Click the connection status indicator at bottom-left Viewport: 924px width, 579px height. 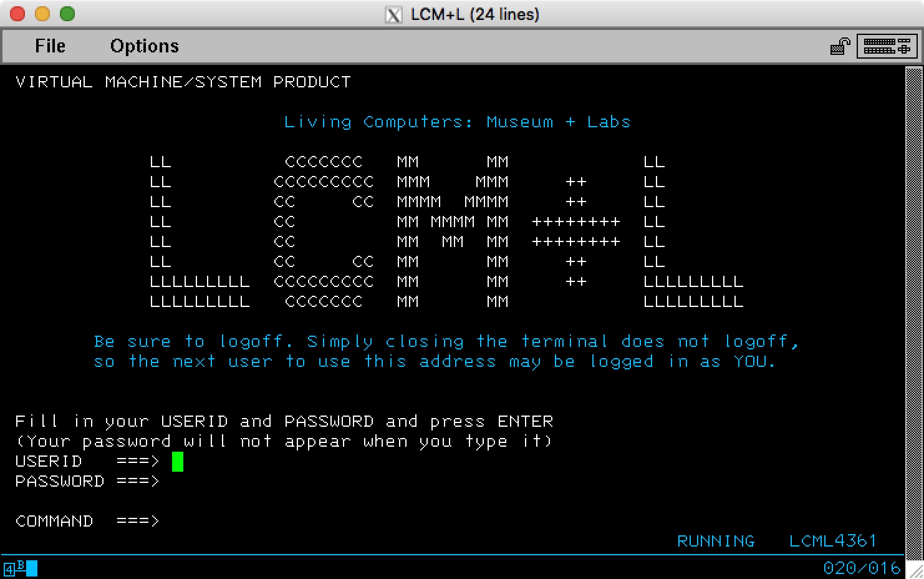pos(21,568)
